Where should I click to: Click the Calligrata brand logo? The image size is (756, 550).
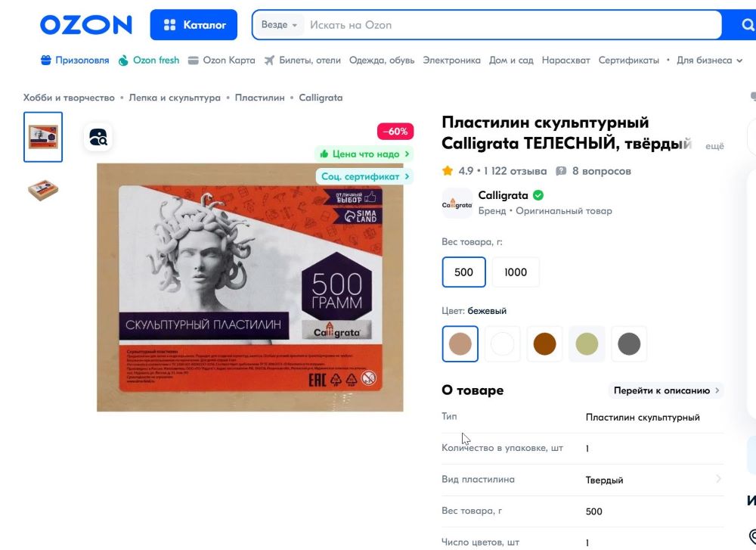pyautogui.click(x=457, y=203)
